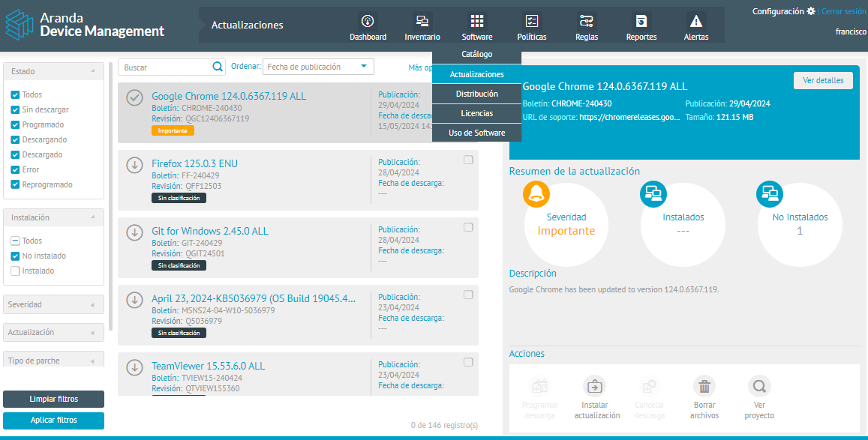The height and width of the screenshot is (440, 868).
Task: Select the Firefox 125.0.3 ENU row checkbox
Action: pyautogui.click(x=468, y=160)
